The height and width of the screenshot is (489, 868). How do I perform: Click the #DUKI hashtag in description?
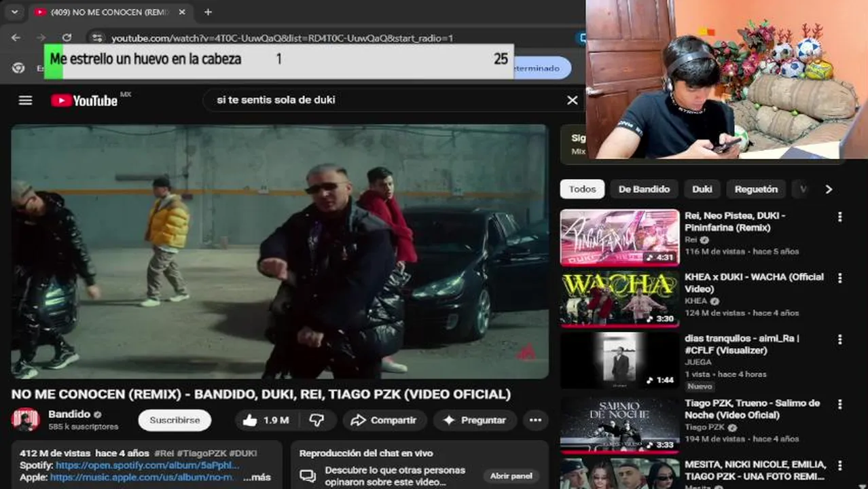242,453
